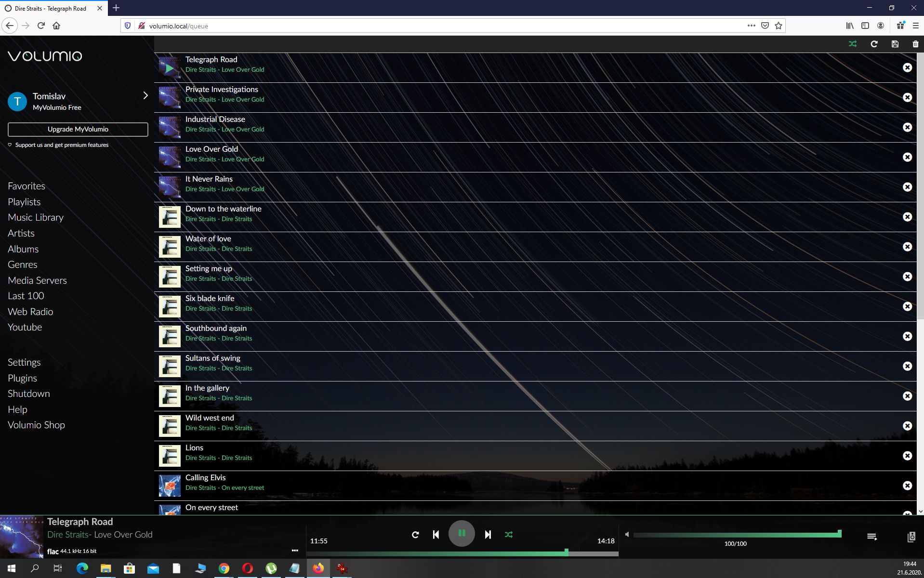Open Settings in the sidebar
This screenshot has width=924, height=578.
(24, 362)
